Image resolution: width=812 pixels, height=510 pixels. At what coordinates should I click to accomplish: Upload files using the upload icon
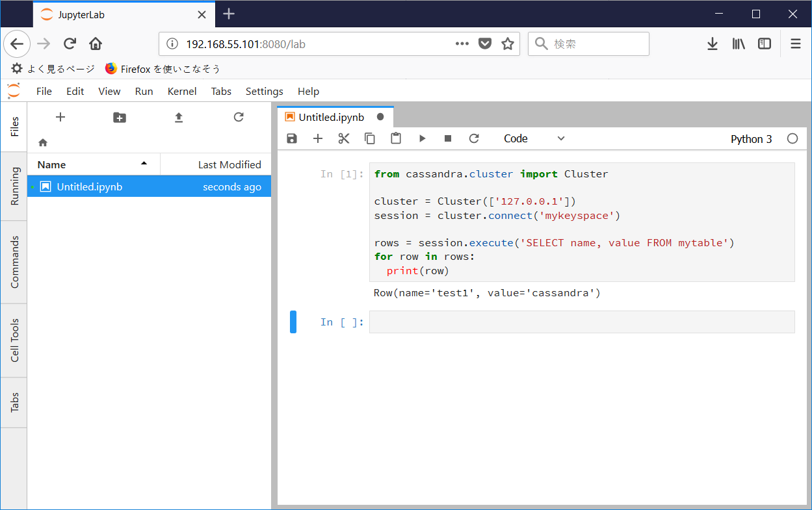(178, 117)
